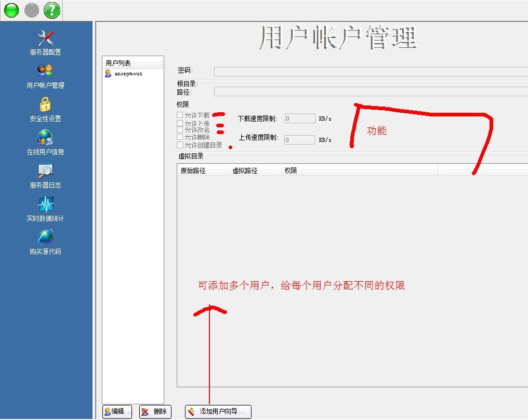Click the gray stop server button

(x=32, y=10)
